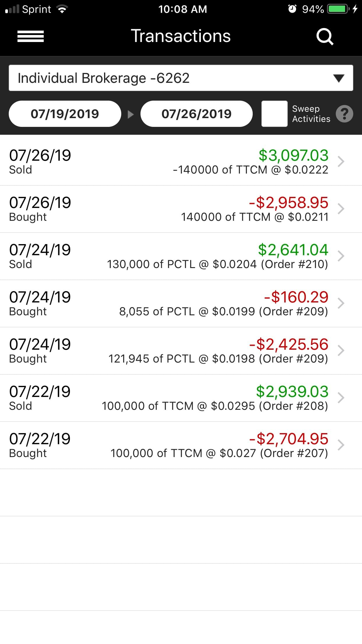Change the end date 07/26/2019

[196, 114]
